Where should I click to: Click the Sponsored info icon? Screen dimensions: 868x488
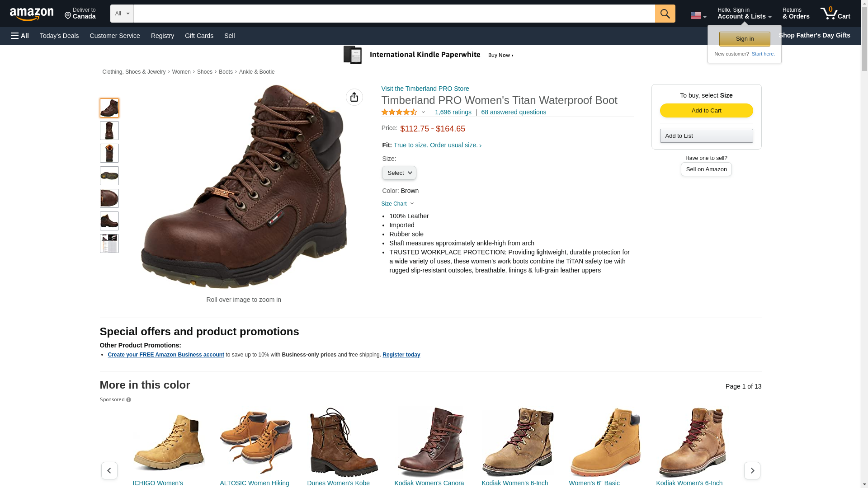[128, 400]
